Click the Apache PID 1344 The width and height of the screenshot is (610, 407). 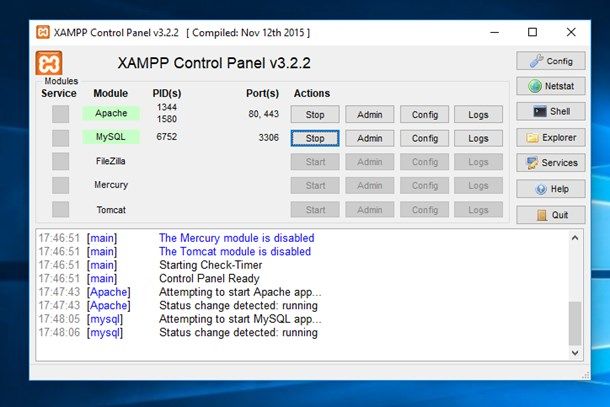(167, 107)
